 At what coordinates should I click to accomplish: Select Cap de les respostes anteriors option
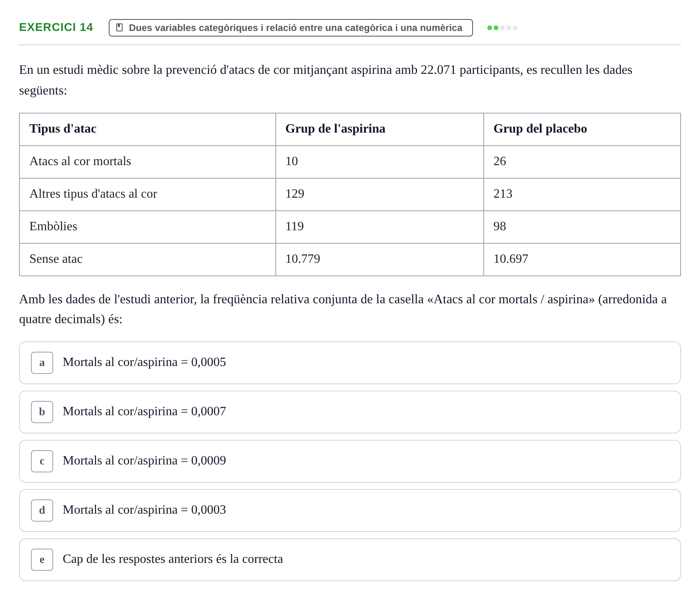(350, 560)
